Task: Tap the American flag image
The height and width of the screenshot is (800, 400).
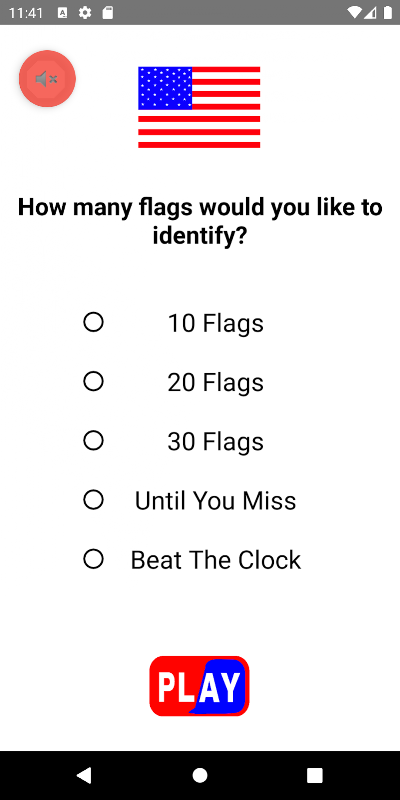Action: (199, 107)
